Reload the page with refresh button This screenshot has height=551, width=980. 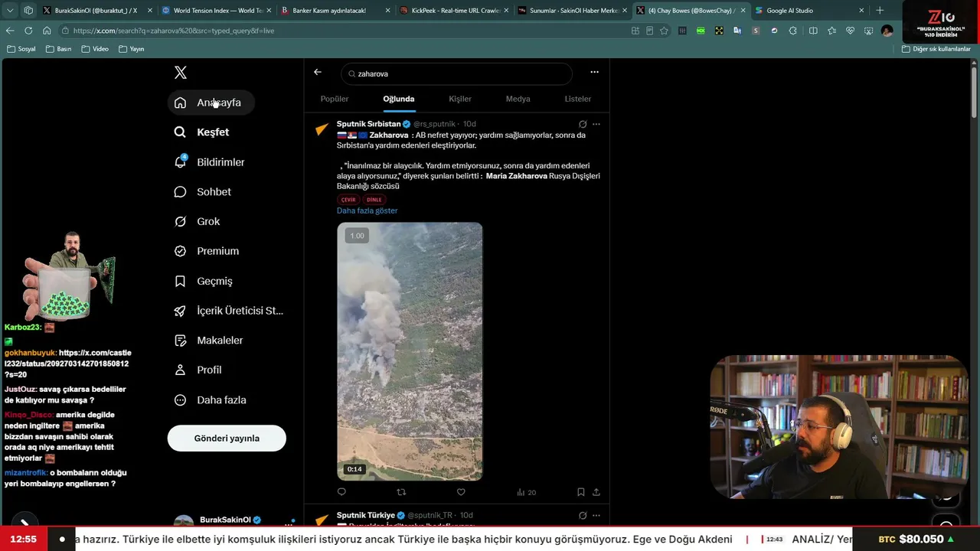[28, 31]
